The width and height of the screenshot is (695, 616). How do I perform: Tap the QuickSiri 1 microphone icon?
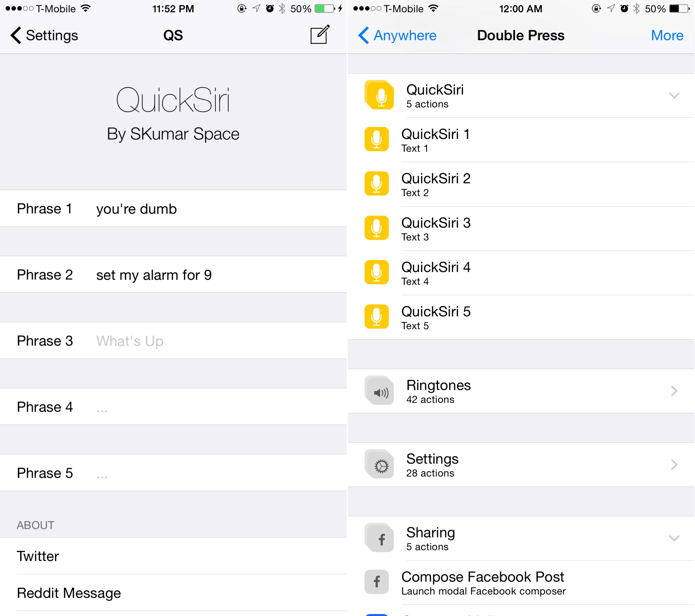(x=376, y=139)
